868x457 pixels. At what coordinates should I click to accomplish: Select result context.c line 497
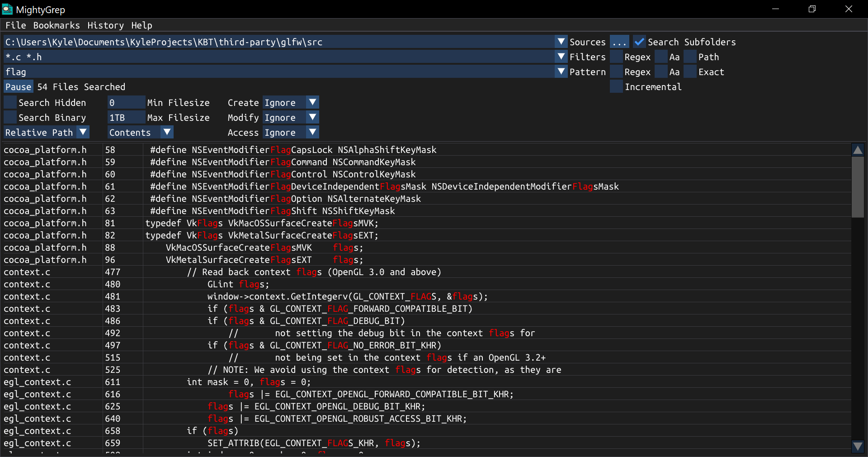pos(426,345)
